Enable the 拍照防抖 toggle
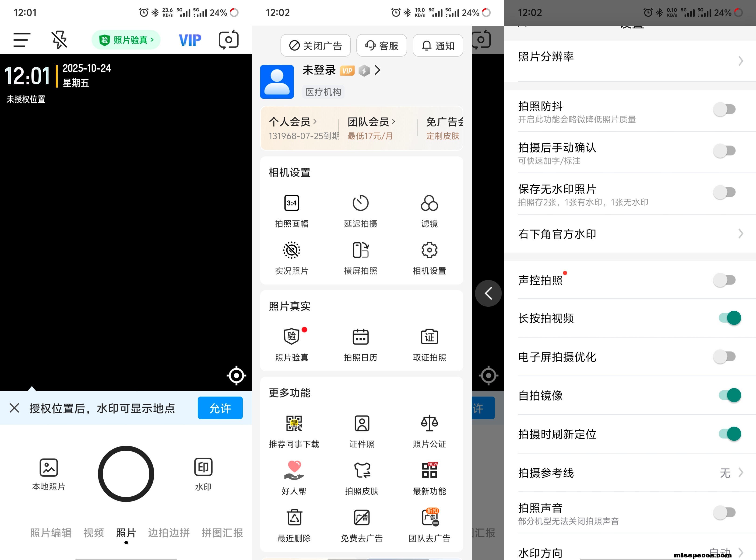Screen dimensions: 756x560 click(x=724, y=109)
